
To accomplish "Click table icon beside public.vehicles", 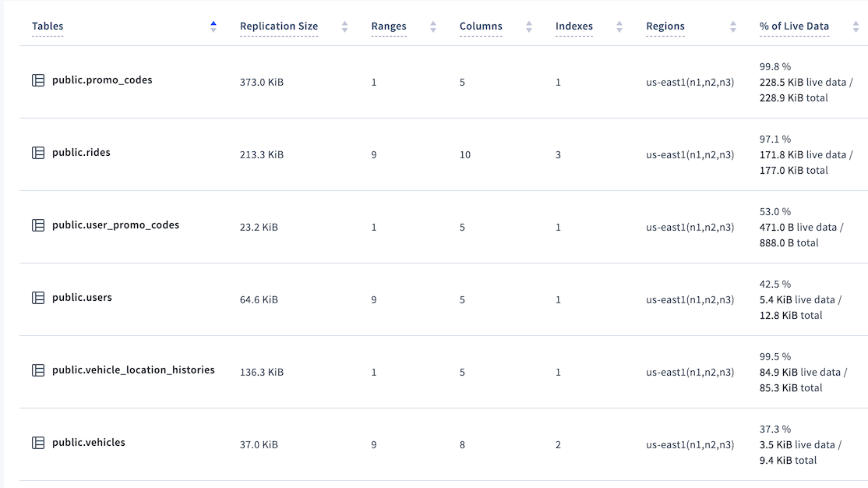I will tap(37, 443).
